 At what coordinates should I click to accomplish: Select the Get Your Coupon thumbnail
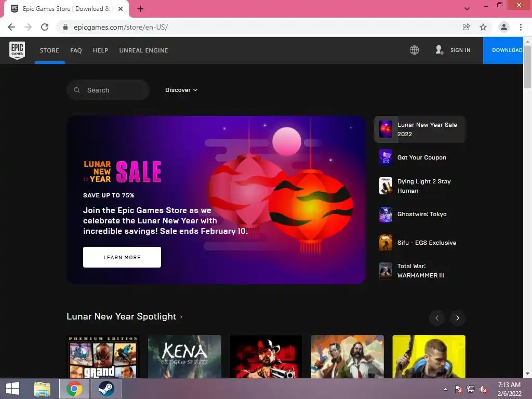point(386,157)
